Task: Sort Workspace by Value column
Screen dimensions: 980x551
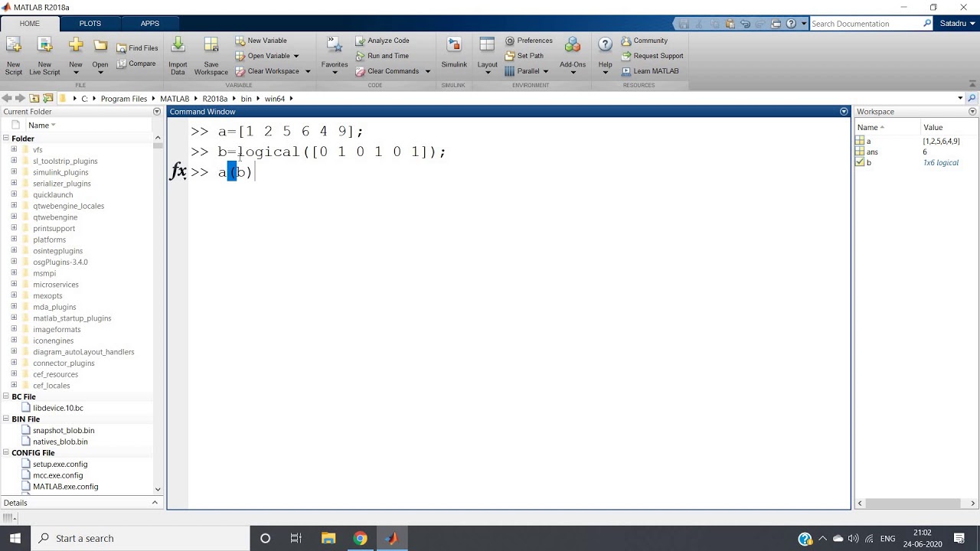Action: coord(933,128)
